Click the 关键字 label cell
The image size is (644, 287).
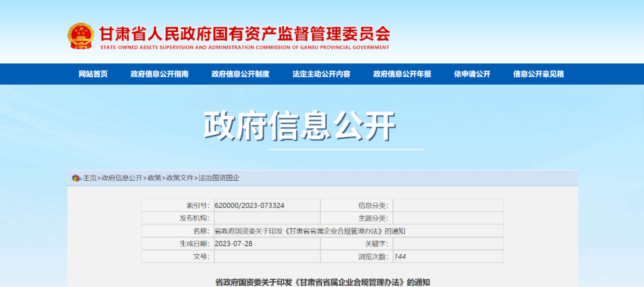pyautogui.click(x=357, y=244)
